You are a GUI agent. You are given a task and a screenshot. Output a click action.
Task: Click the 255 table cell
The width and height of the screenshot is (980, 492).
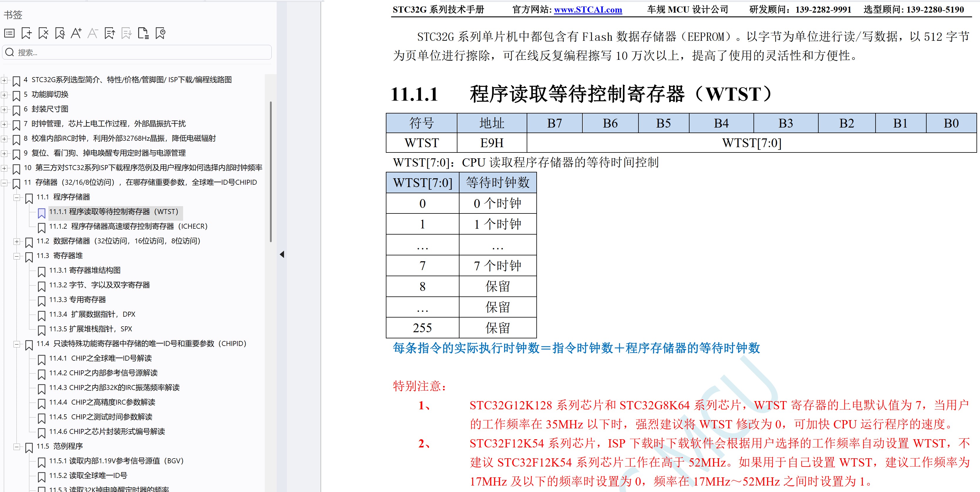pyautogui.click(x=423, y=328)
